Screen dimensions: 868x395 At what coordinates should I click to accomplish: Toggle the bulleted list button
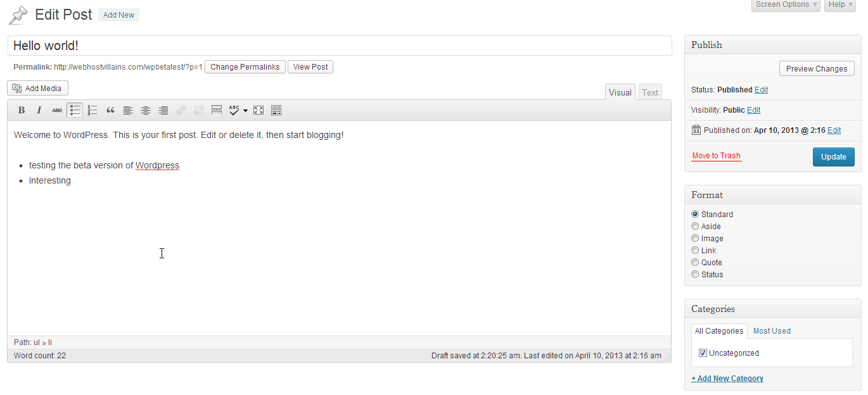75,110
